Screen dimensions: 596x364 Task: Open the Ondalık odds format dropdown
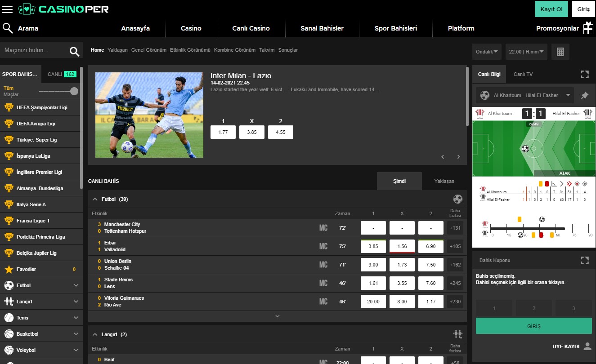[x=487, y=52]
